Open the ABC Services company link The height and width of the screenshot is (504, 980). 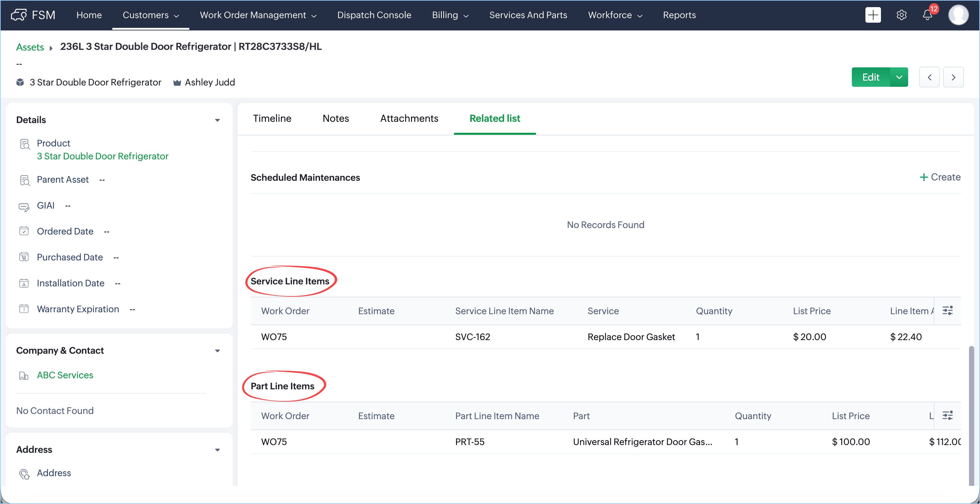coord(65,375)
